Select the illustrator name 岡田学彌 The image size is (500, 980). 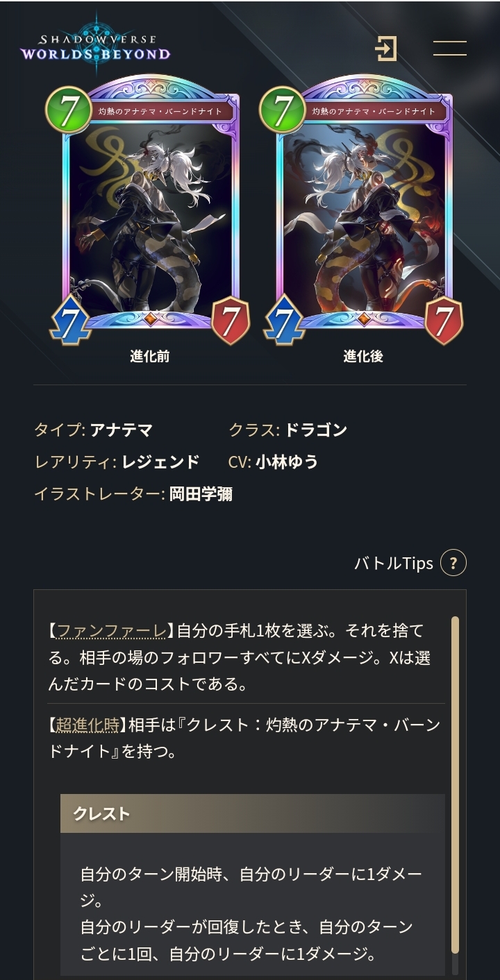pos(201,494)
